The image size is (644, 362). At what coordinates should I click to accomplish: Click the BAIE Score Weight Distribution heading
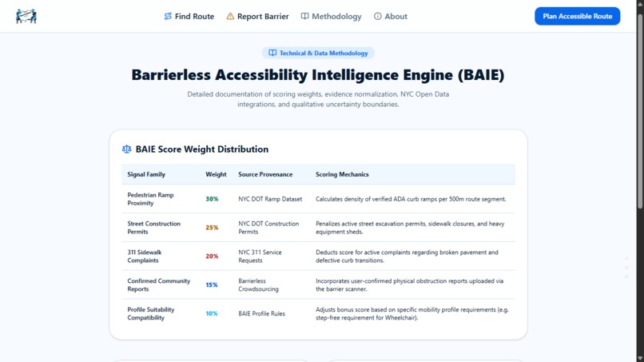tap(201, 149)
